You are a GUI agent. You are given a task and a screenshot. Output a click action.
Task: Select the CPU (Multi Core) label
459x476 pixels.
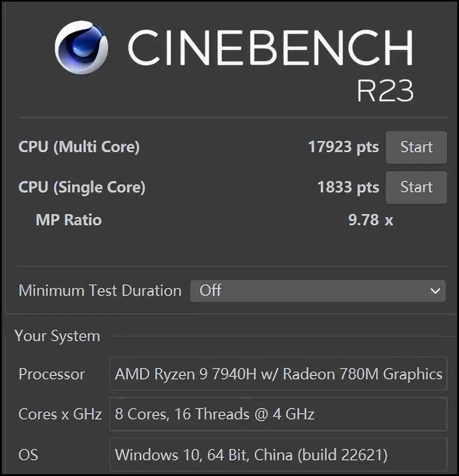pyautogui.click(x=79, y=147)
